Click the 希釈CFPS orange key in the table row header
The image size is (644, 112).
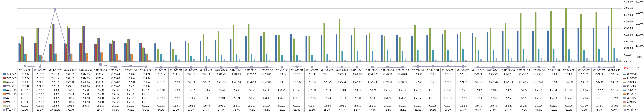[4, 94]
